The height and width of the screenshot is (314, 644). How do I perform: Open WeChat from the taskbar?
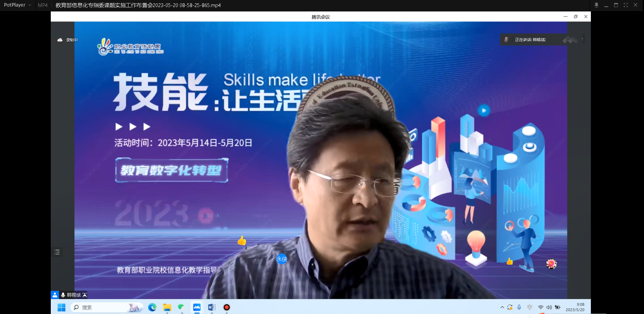point(182,307)
